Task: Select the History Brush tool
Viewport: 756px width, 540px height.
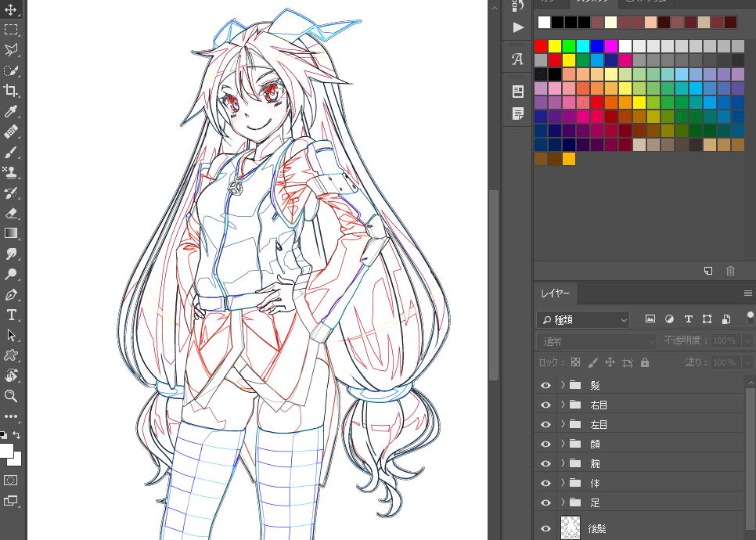Action: click(11, 193)
